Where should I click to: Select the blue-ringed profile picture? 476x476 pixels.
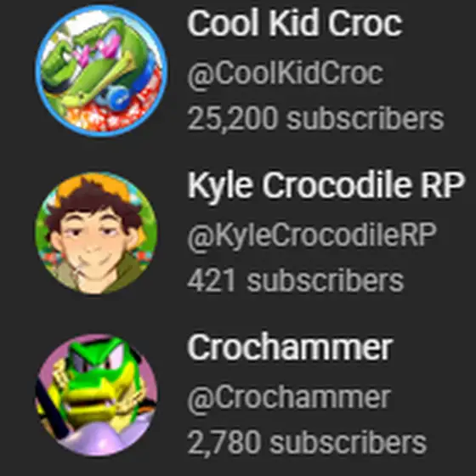click(101, 71)
